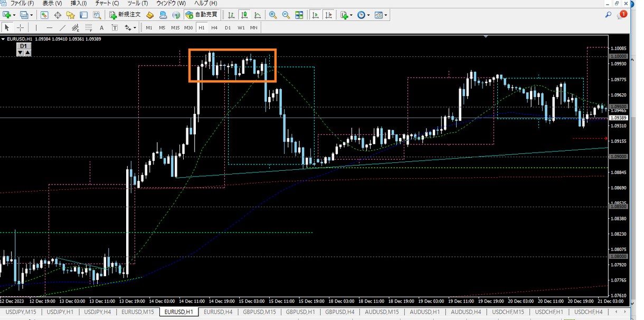Open the search magnifier icon
This screenshot has height=320, width=644.
click(x=609, y=15)
